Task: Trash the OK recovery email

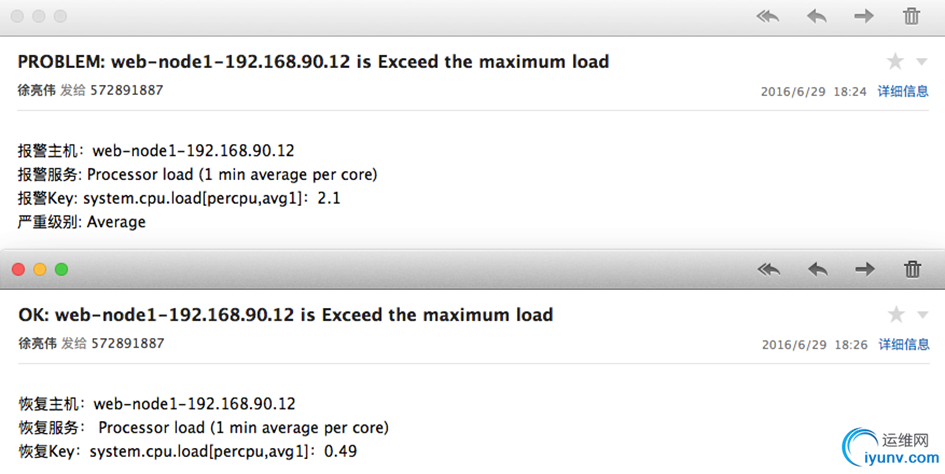Action: 912,269
